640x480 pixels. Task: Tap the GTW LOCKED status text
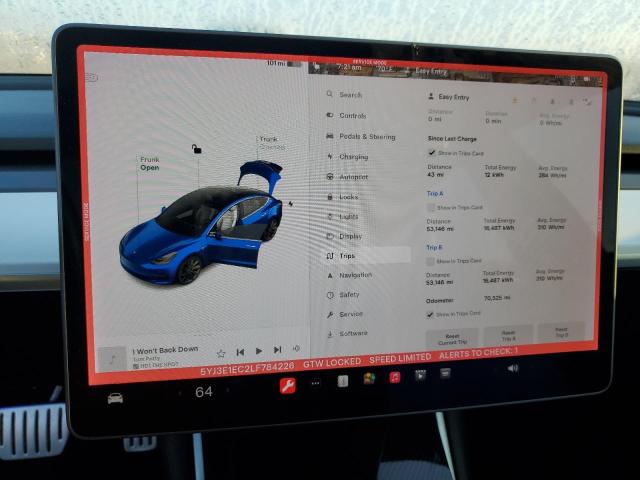[332, 362]
